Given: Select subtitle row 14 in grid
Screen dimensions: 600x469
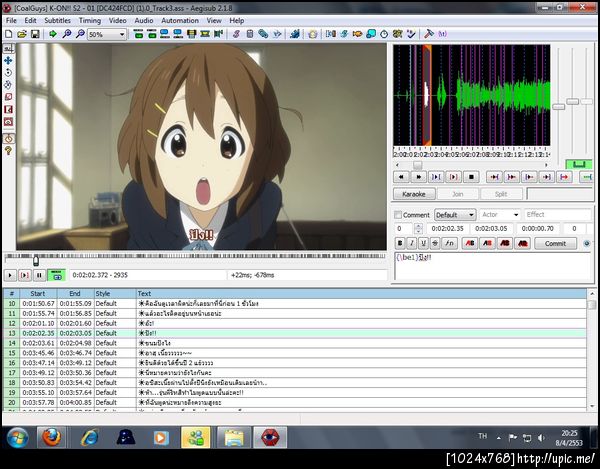Looking at the screenshot, I should coord(295,343).
